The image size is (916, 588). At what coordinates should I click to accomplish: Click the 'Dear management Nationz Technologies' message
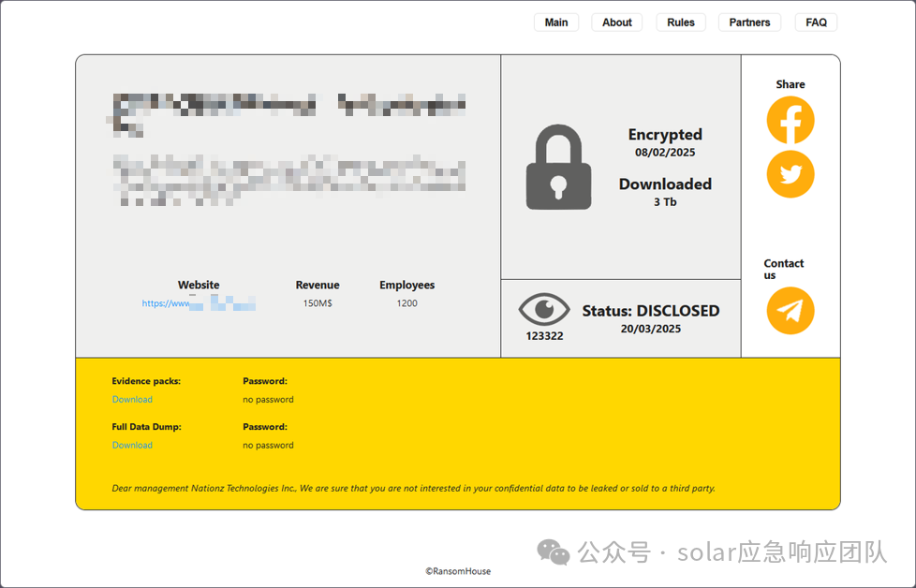(413, 488)
